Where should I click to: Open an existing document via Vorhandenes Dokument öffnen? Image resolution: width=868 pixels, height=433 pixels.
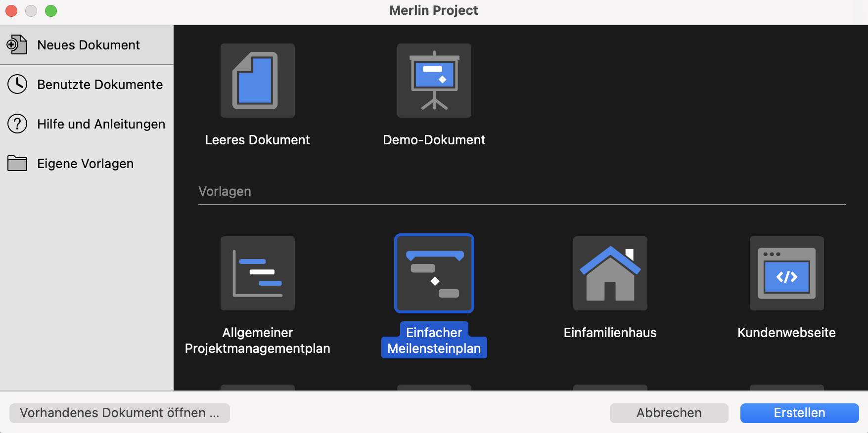pos(120,413)
